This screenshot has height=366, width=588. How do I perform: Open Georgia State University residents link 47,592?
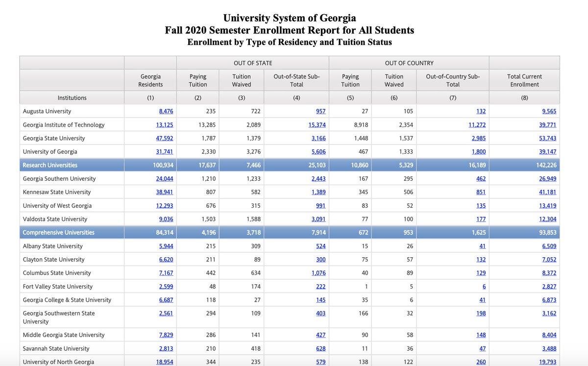[x=166, y=138]
